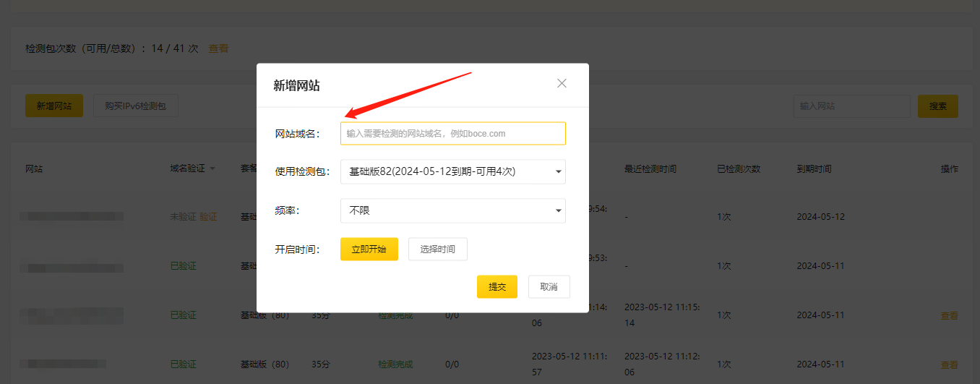Click 查看 link beside 检测包次数

pos(218,48)
